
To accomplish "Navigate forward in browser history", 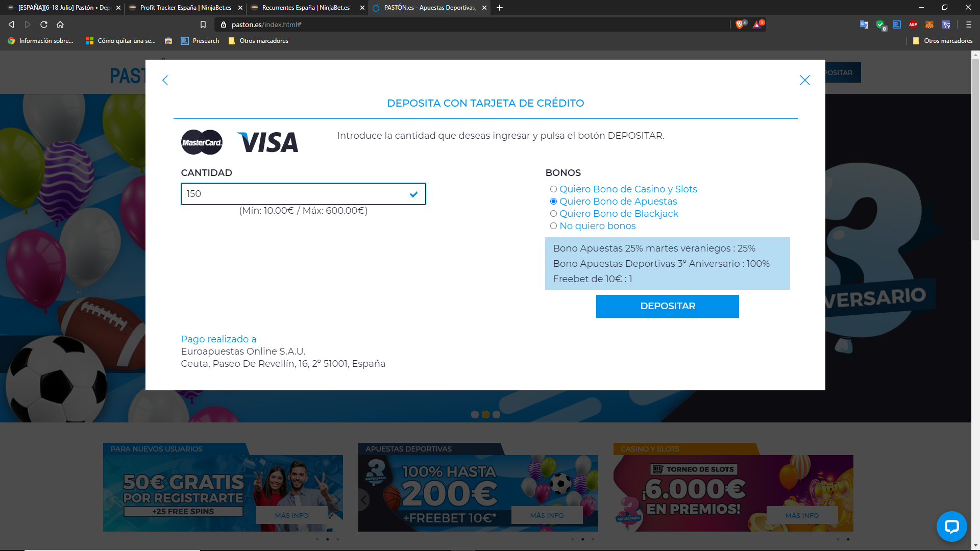I will click(28, 24).
